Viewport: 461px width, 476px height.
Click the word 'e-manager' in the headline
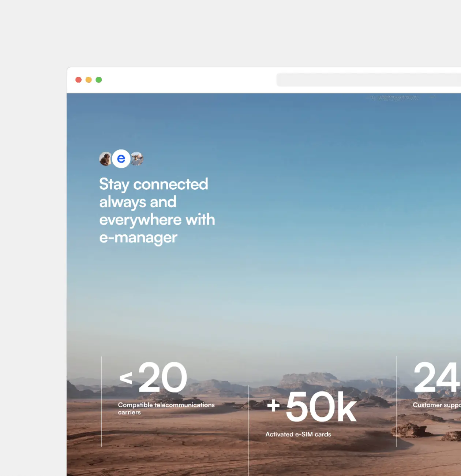[138, 237]
